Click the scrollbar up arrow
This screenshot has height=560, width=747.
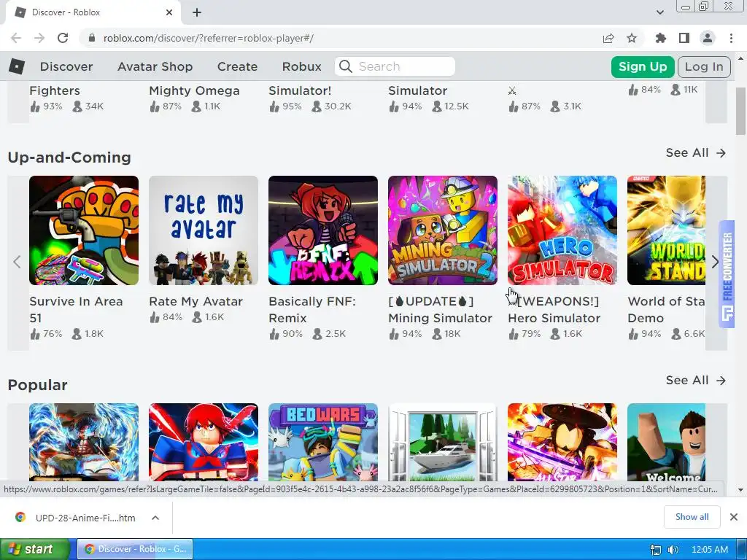(x=741, y=58)
